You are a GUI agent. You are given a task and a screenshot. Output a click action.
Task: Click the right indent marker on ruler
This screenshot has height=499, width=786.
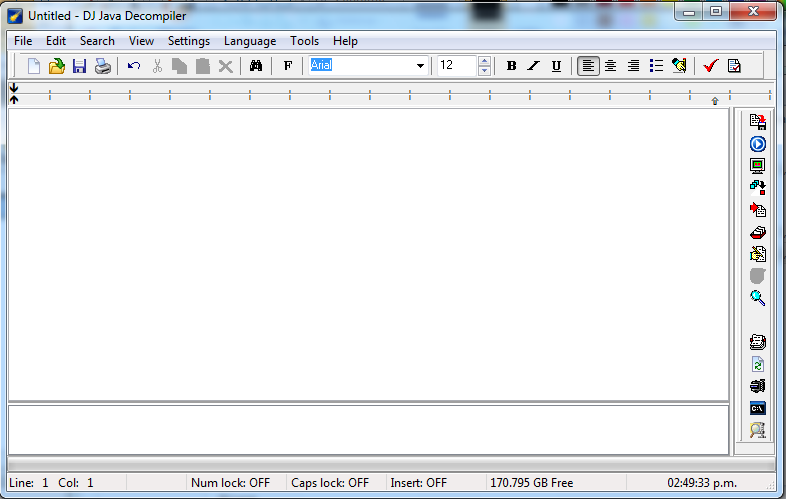[714, 101]
